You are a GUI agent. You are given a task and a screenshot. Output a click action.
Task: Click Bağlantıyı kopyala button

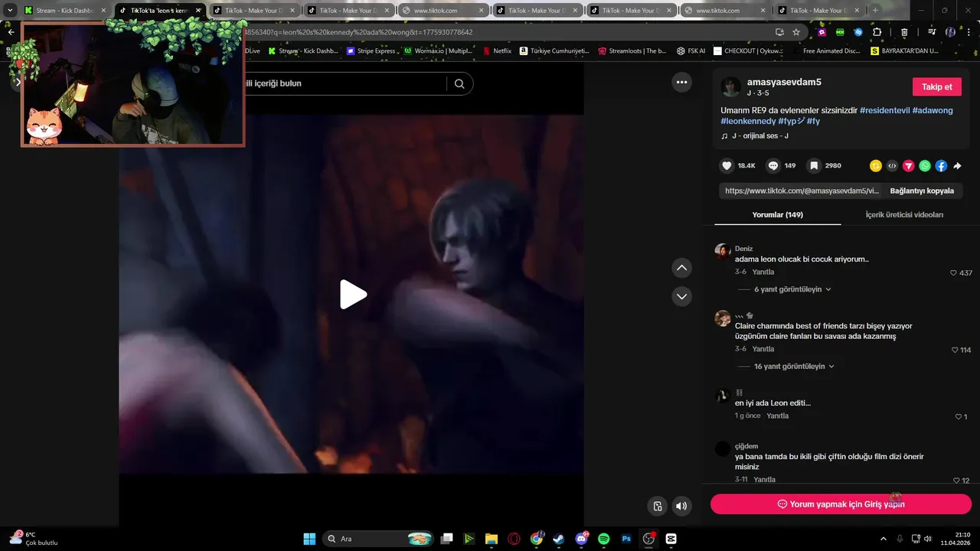pos(922,191)
